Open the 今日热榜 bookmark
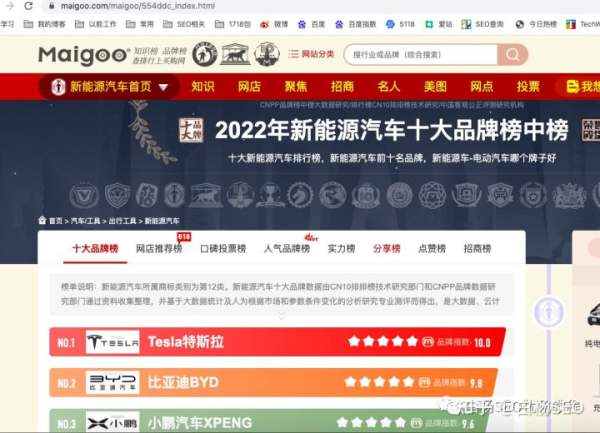The width and height of the screenshot is (600, 433). (536, 24)
